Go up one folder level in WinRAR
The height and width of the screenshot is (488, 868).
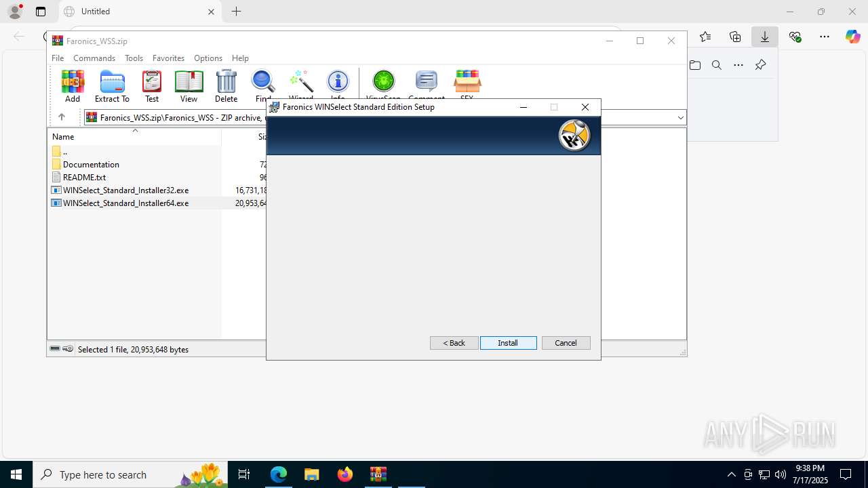[61, 117]
